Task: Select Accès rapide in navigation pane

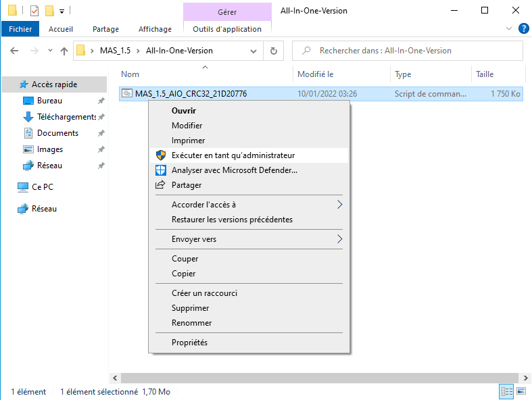Action: click(x=54, y=84)
